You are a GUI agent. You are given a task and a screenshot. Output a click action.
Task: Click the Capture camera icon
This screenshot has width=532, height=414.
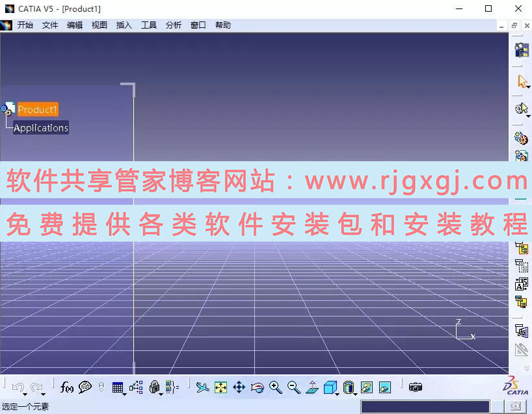click(x=416, y=387)
